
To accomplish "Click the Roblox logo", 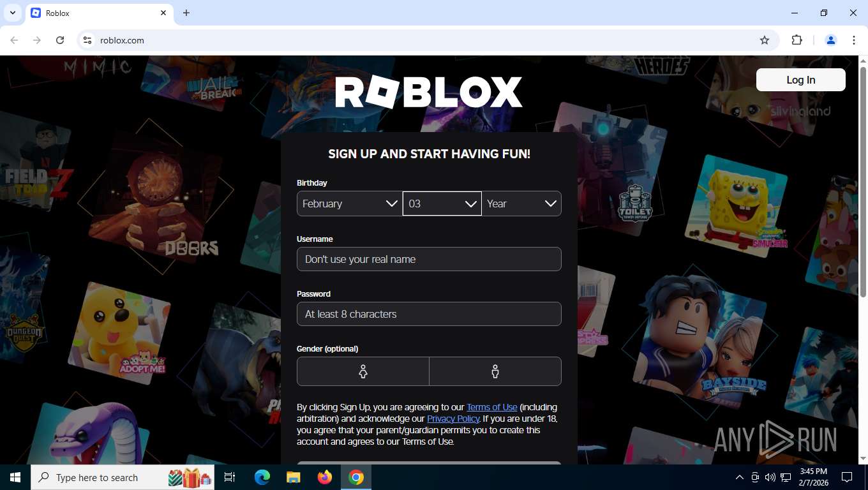I will [x=429, y=93].
